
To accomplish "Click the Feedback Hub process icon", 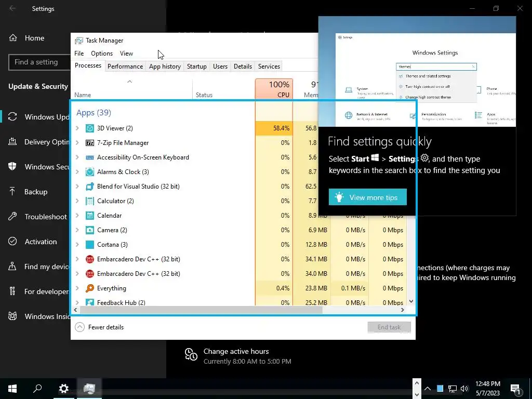I will [x=89, y=302].
